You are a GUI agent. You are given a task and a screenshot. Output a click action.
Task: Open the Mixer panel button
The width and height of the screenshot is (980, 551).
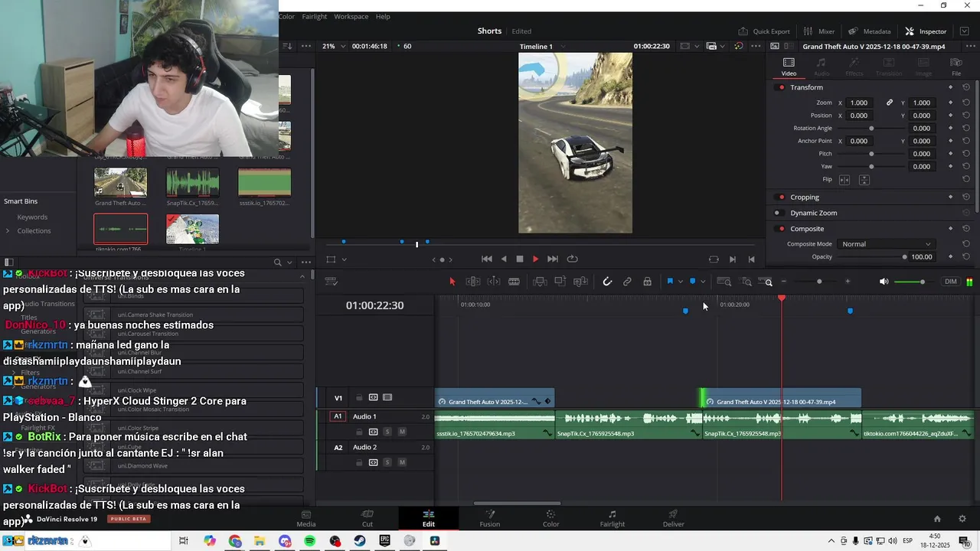click(x=818, y=31)
